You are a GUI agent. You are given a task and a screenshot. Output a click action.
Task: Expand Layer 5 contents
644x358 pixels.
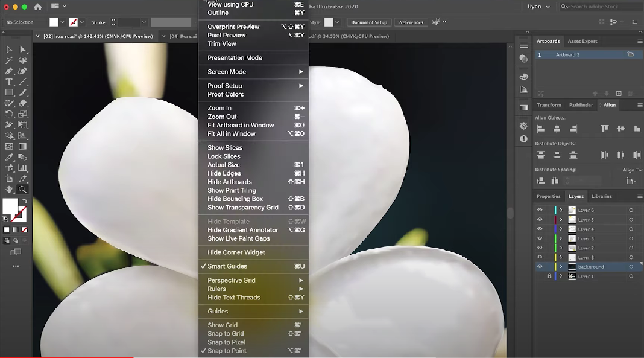561,220
